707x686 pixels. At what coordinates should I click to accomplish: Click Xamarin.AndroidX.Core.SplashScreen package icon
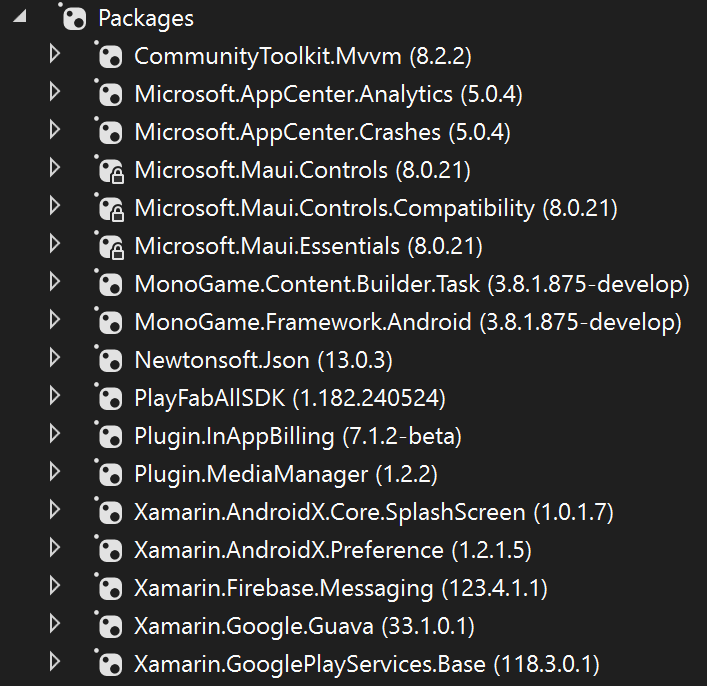pyautogui.click(x=109, y=511)
